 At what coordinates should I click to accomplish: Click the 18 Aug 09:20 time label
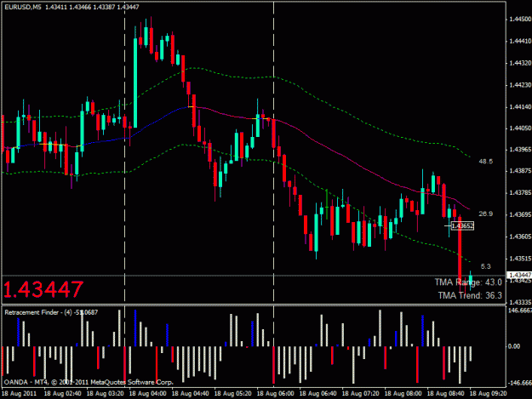489,393
